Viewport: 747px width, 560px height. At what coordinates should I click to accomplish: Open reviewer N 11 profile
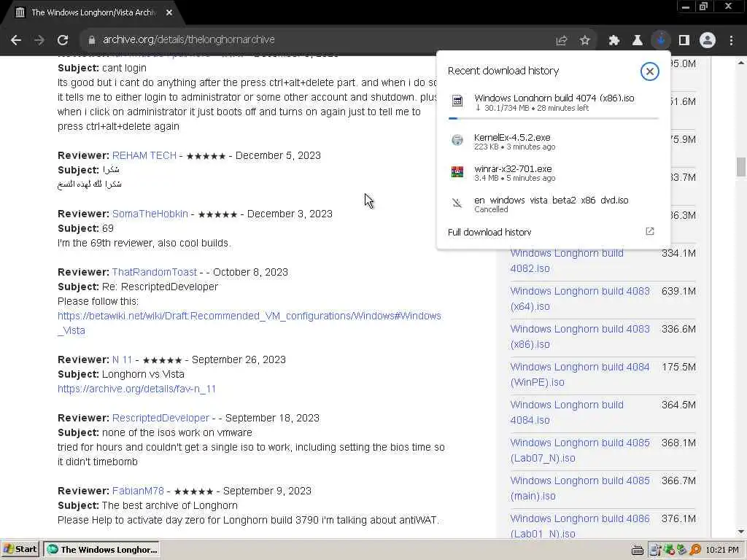click(122, 359)
